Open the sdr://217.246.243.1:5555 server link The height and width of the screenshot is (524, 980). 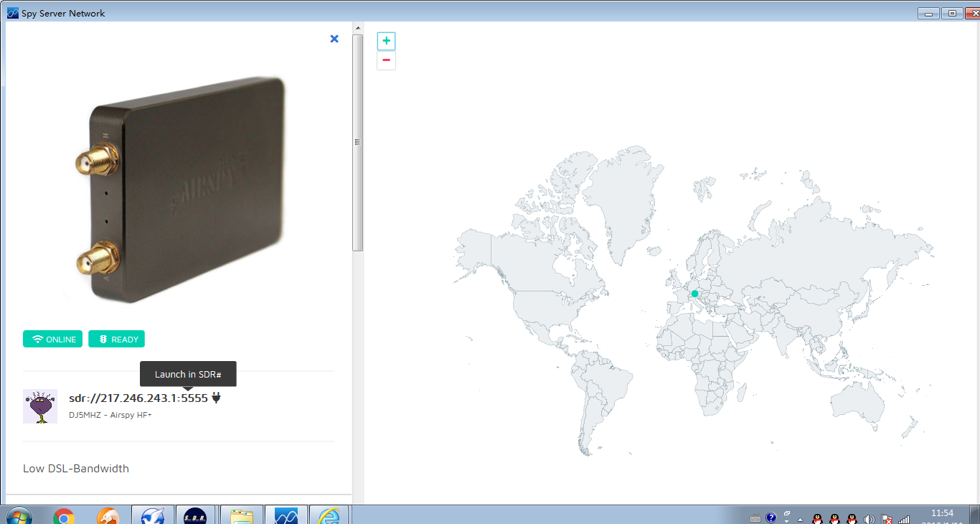[138, 398]
